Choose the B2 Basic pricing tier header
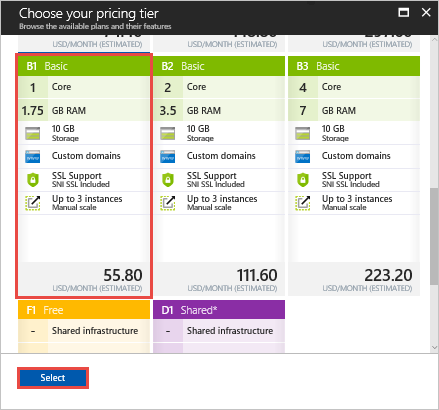Screen dimensions: 439x410 tap(219, 66)
